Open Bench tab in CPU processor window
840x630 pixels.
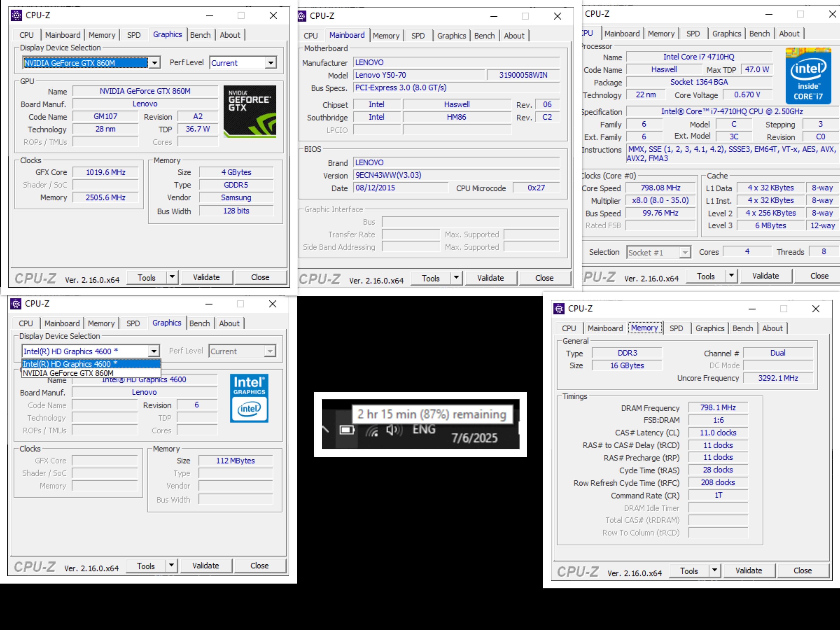759,33
